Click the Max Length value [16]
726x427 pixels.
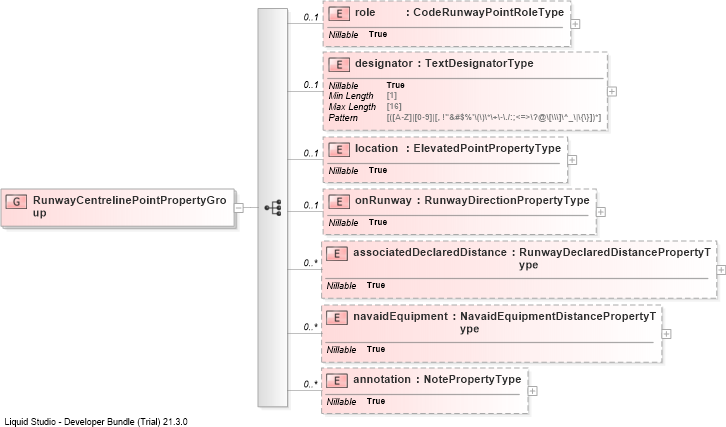point(394,107)
